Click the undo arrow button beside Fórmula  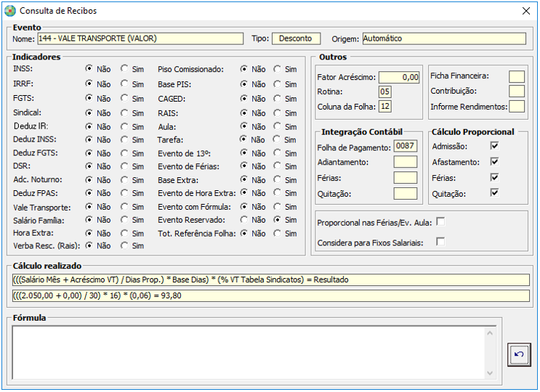[x=519, y=354]
